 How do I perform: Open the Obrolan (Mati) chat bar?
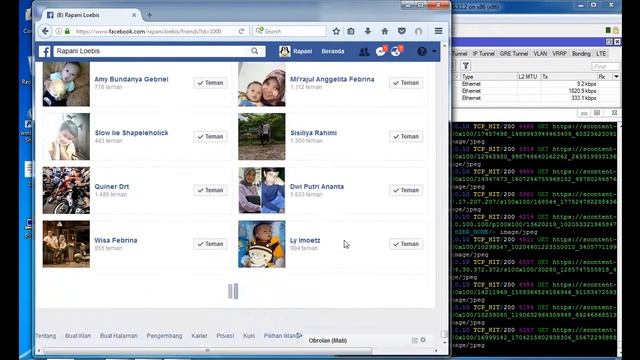coord(328,340)
